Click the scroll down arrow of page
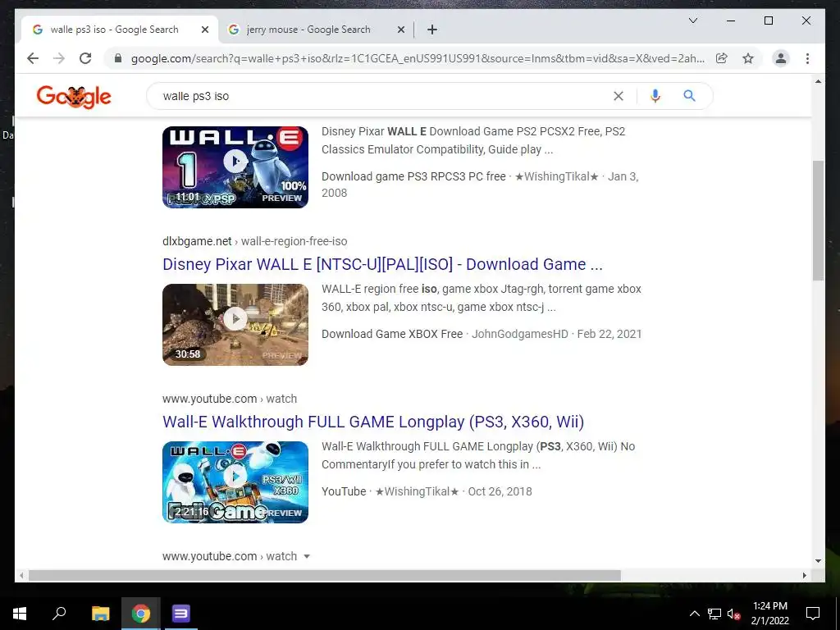This screenshot has width=840, height=630. click(x=818, y=561)
